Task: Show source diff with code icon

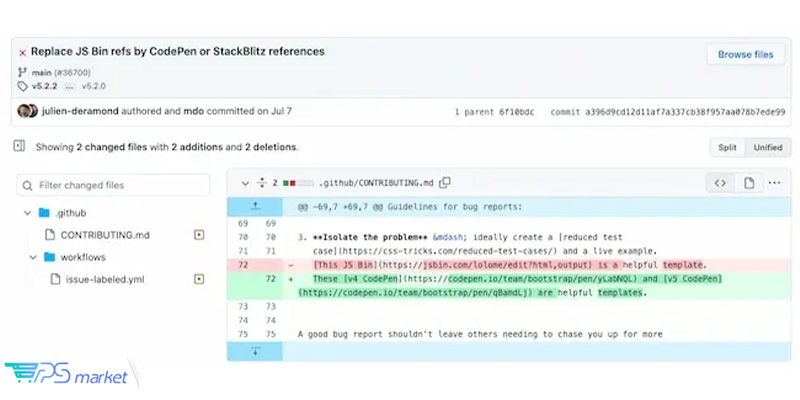Action: pyautogui.click(x=720, y=183)
